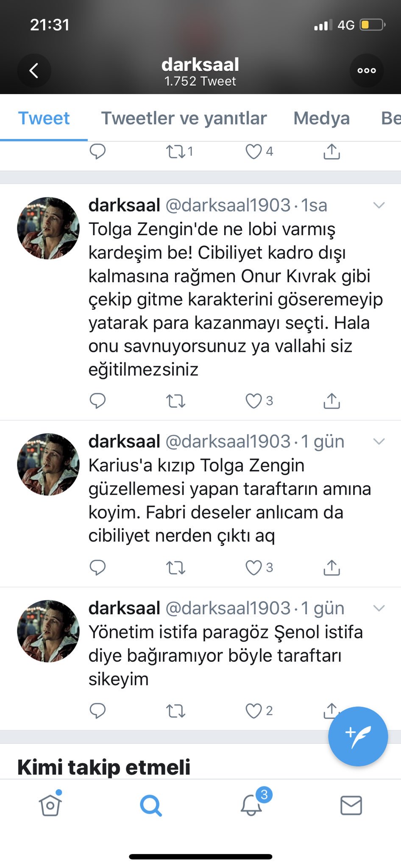The height and width of the screenshot is (868, 401).
Task: Open the Search tab in bottom bar
Action: (151, 805)
